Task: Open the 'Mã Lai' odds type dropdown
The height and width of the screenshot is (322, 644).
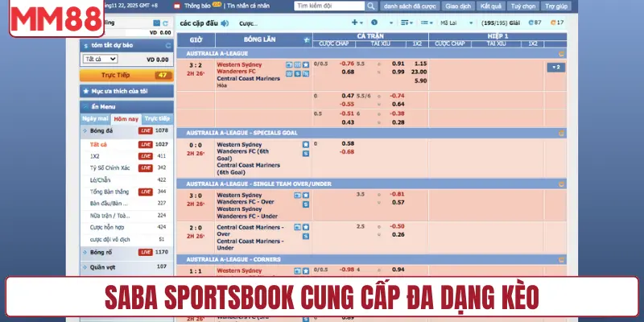Action: tap(456, 23)
